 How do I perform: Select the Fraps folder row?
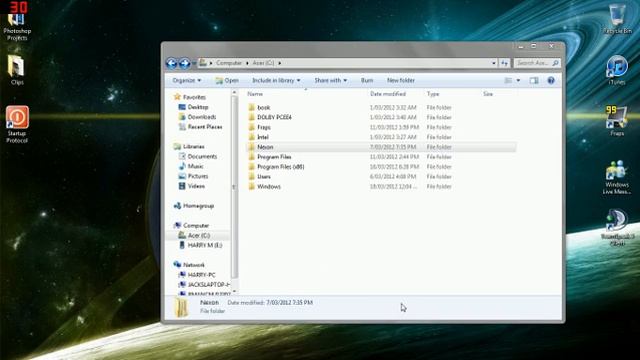click(381, 127)
